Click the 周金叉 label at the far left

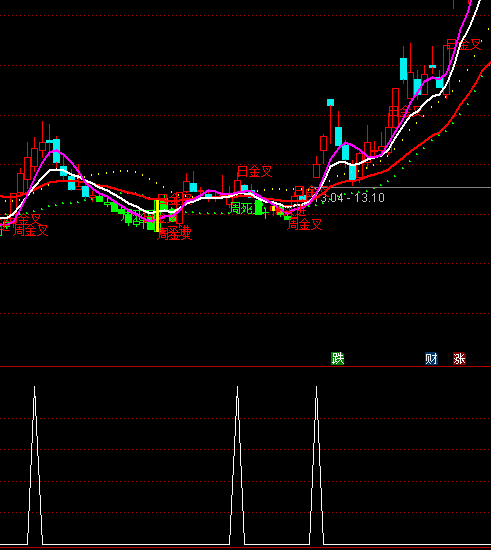point(30,230)
